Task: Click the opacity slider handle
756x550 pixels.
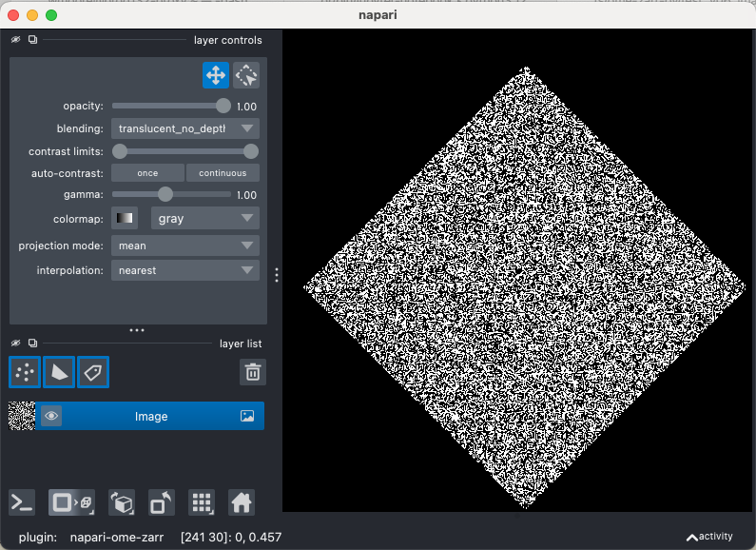Action: point(223,106)
